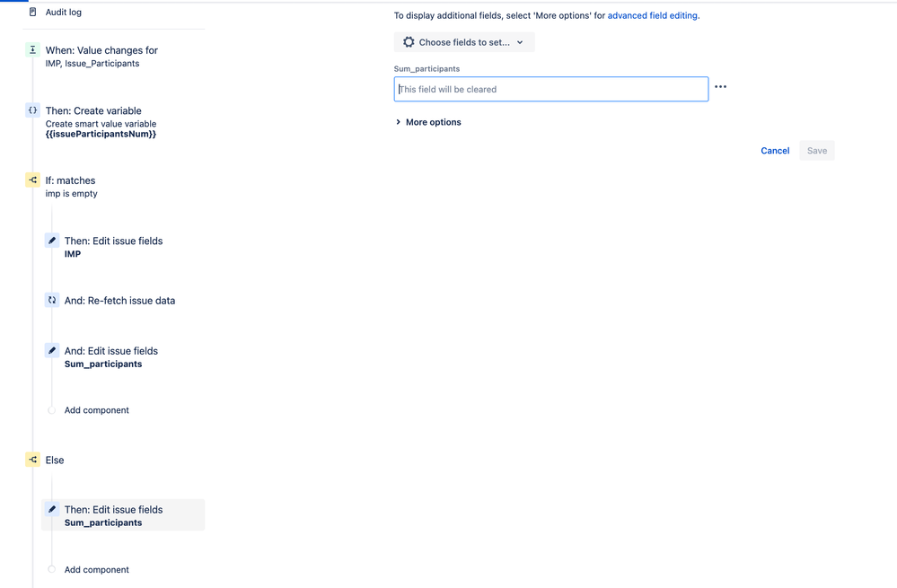Add component under the If branch

[96, 410]
